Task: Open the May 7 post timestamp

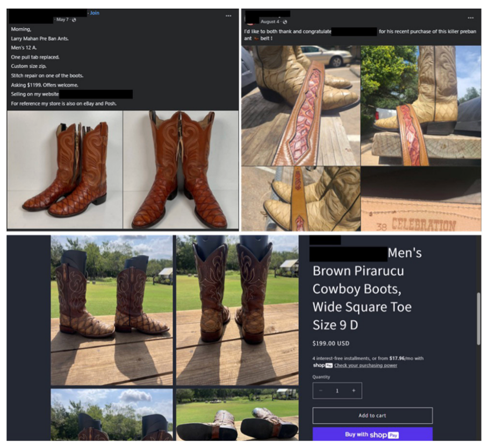Action: [63, 20]
